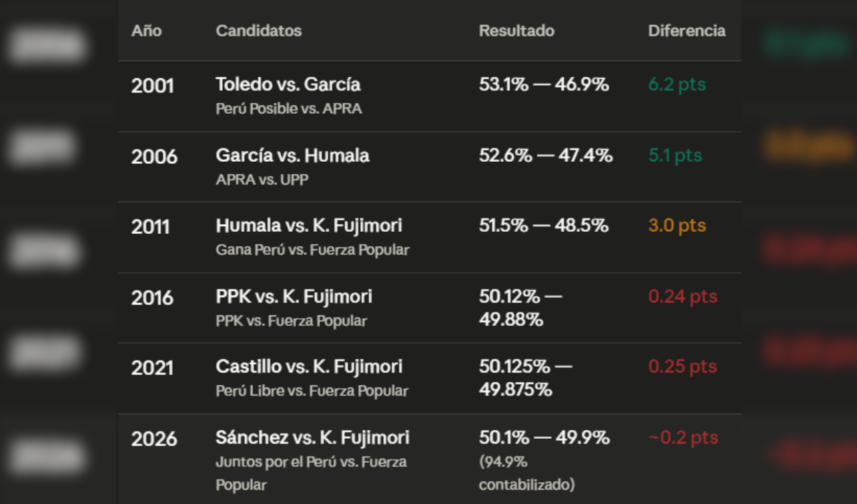Click the 3.0 pts orange value
The image size is (857, 504).
677,226
